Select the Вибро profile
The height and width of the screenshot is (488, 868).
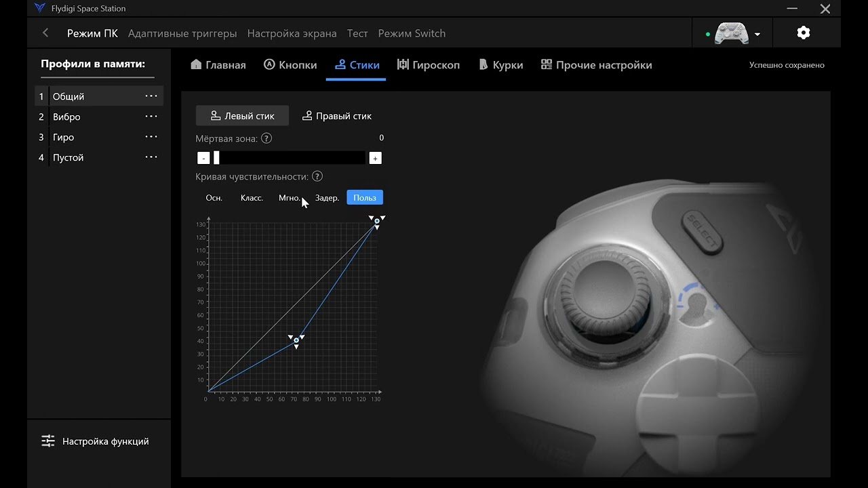click(99, 117)
